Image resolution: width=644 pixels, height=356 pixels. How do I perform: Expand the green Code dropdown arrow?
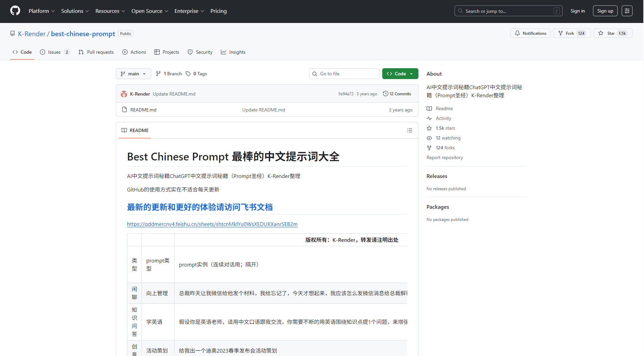(x=411, y=73)
